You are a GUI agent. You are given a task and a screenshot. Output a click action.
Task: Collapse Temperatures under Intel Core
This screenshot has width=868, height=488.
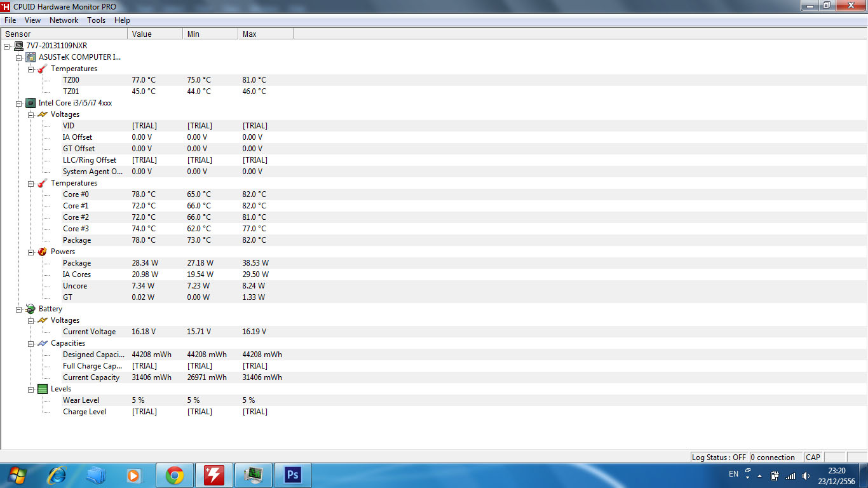[31, 183]
